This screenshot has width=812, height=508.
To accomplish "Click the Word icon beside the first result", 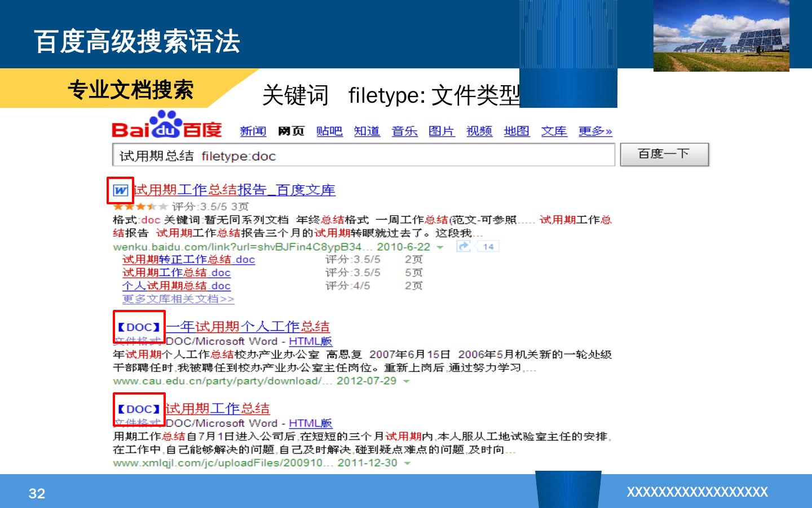I will (120, 190).
